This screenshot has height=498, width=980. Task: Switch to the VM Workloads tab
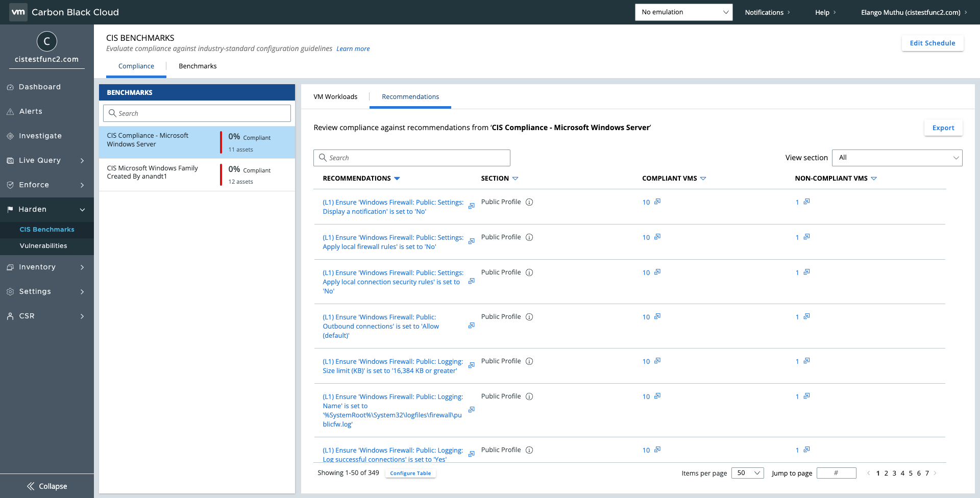pyautogui.click(x=335, y=96)
